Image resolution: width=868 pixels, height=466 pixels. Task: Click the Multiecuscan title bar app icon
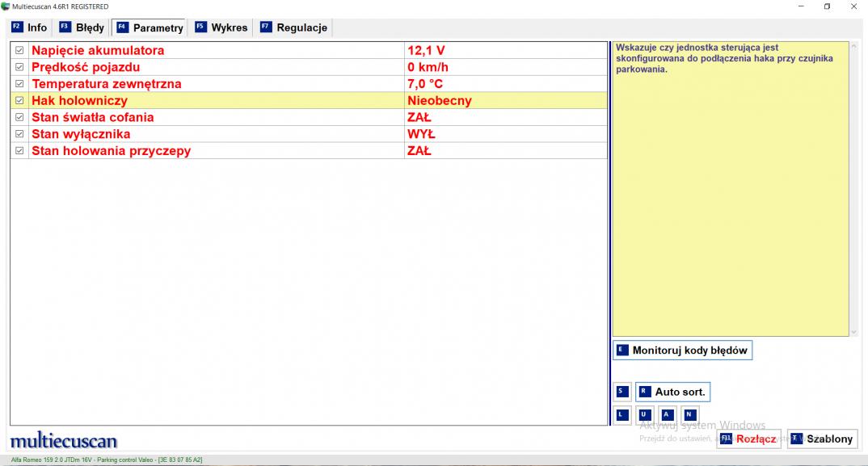tap(6, 6)
